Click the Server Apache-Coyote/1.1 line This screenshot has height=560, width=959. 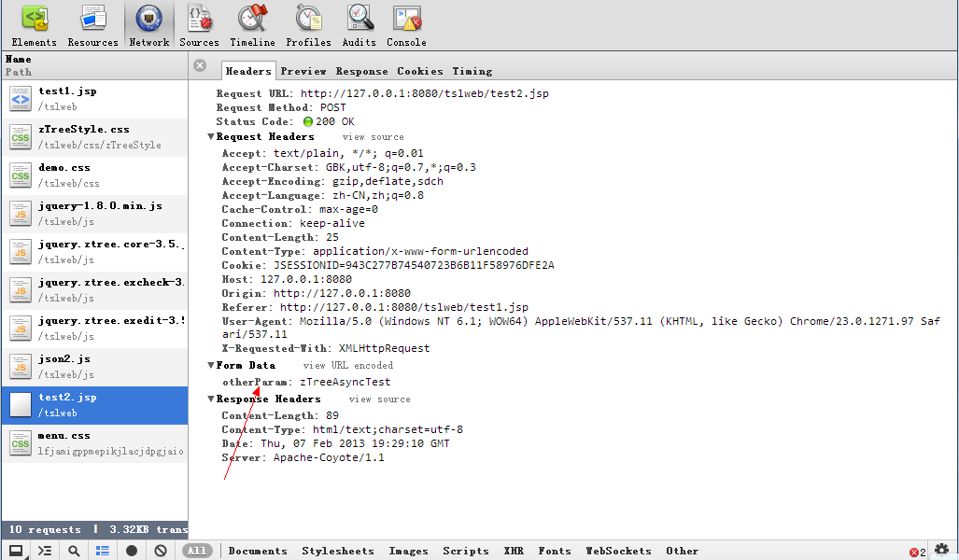[303, 458]
